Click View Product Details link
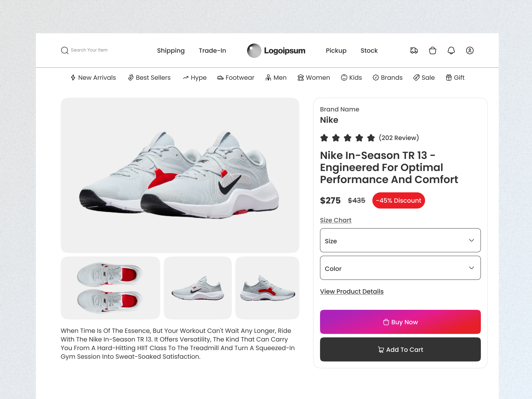This screenshot has height=399, width=532. pyautogui.click(x=352, y=291)
